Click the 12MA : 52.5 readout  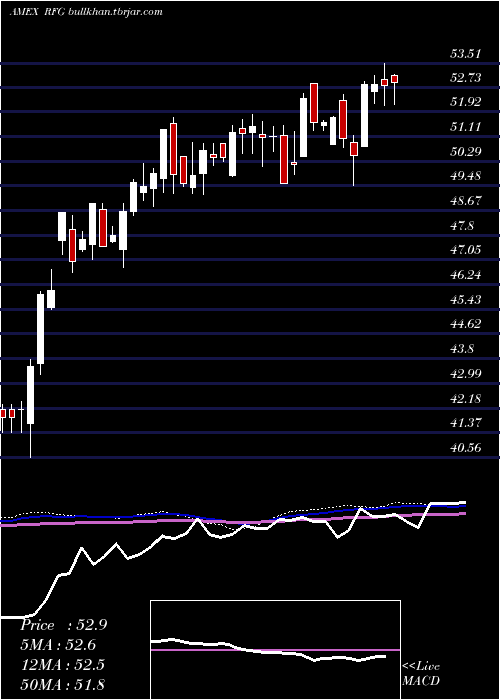[63, 664]
